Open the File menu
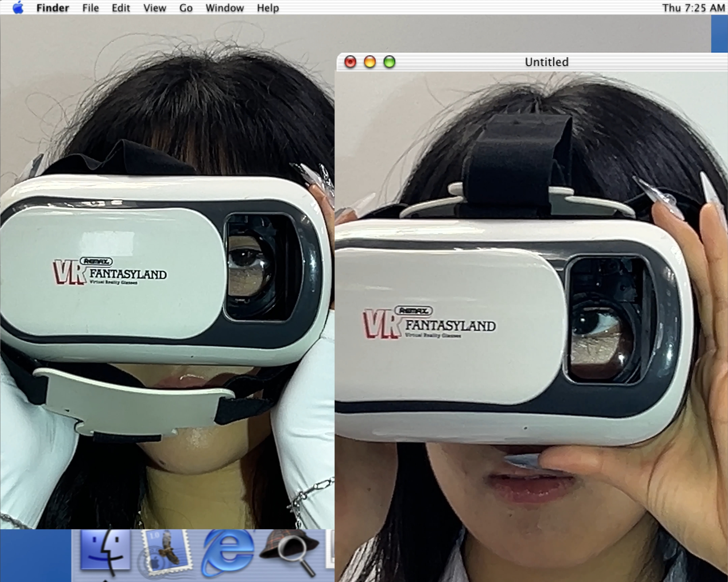 click(x=90, y=8)
